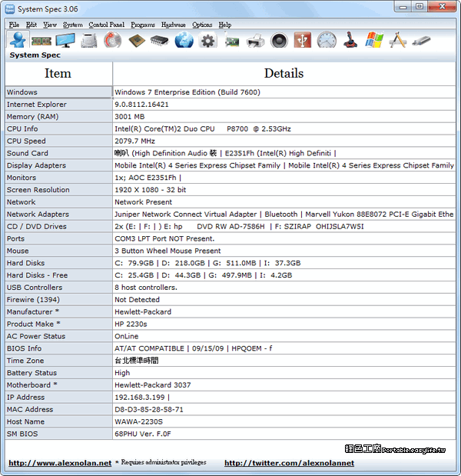Click the gear settings toolbar icon
The image size is (461, 476).
pyautogui.click(x=207, y=41)
